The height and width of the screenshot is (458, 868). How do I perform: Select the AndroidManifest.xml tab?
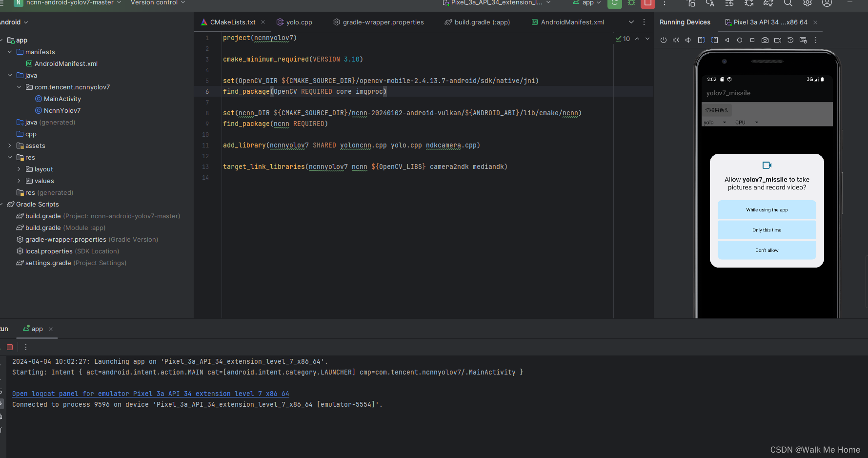[572, 22]
